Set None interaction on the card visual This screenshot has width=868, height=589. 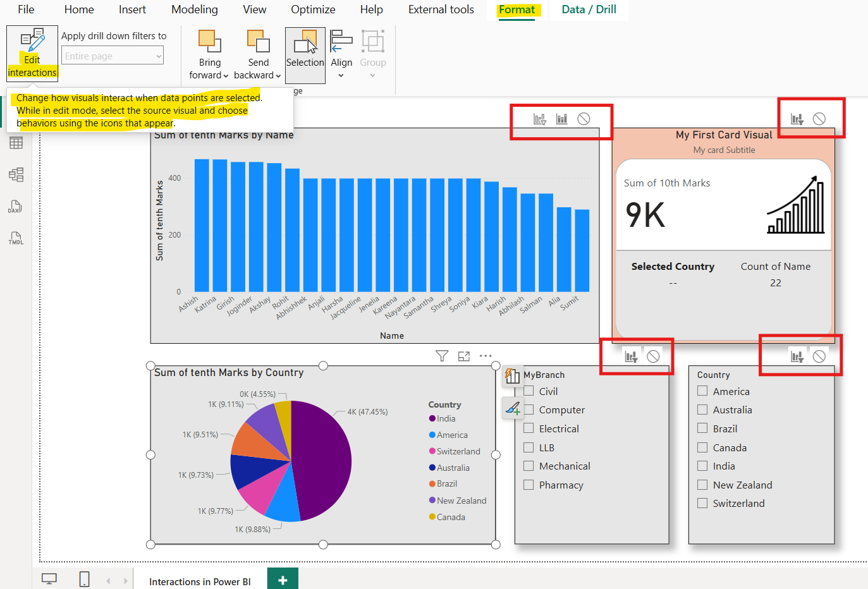(x=820, y=118)
